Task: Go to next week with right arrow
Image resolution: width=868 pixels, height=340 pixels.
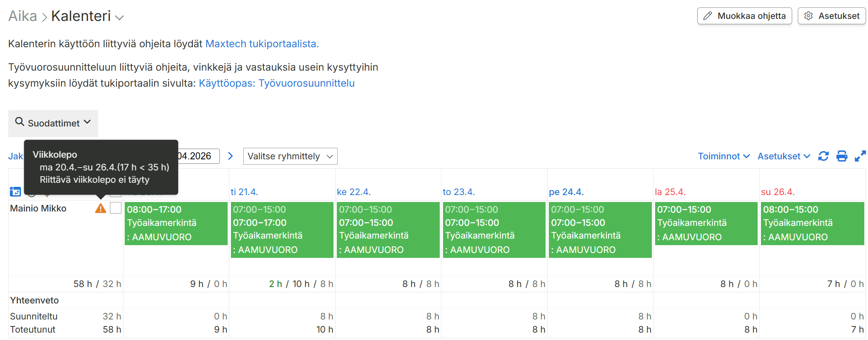Action: tap(231, 156)
